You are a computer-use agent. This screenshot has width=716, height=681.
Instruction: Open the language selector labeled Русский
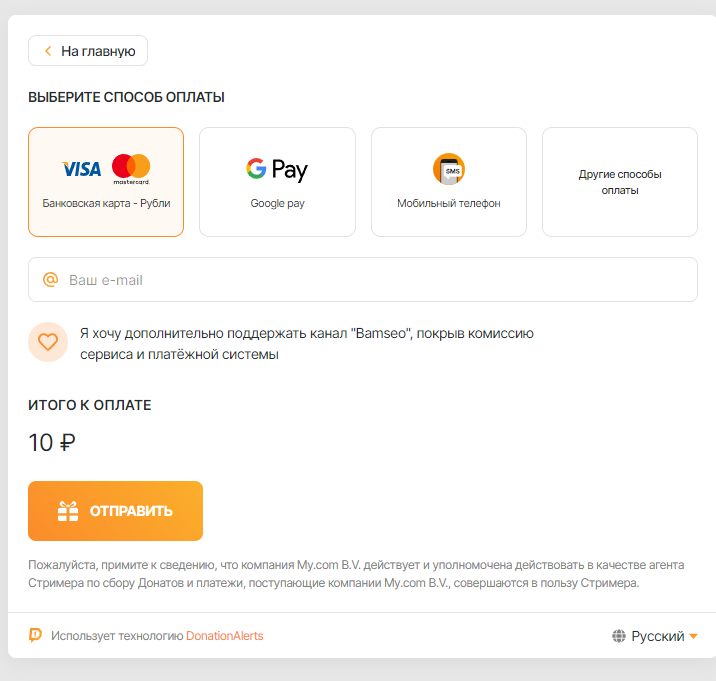click(x=655, y=636)
